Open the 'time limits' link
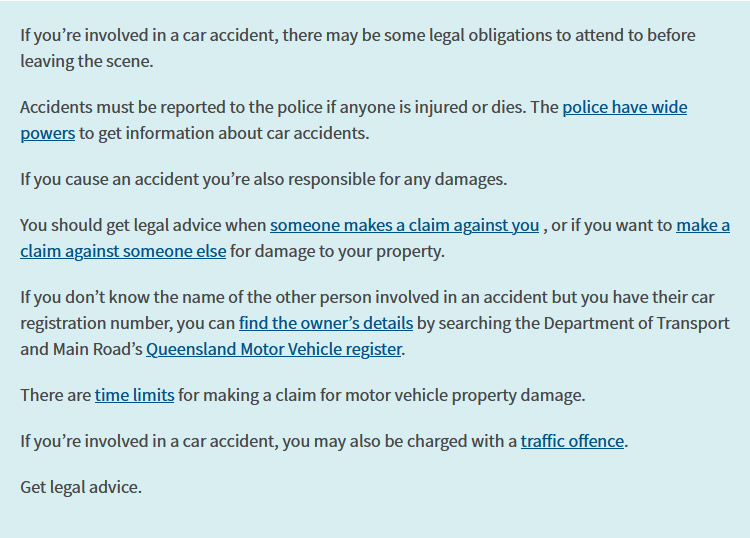Image resolution: width=750 pixels, height=538 pixels. (134, 395)
